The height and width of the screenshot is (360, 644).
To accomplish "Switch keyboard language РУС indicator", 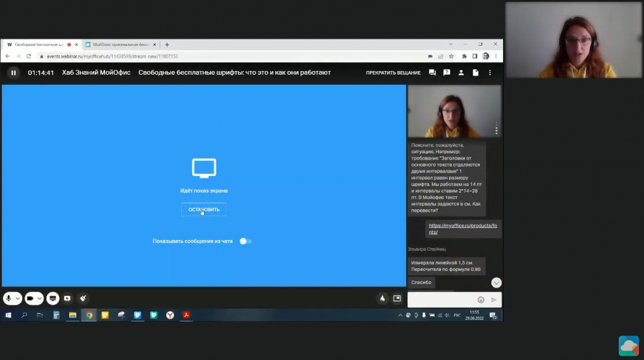I will click(457, 315).
